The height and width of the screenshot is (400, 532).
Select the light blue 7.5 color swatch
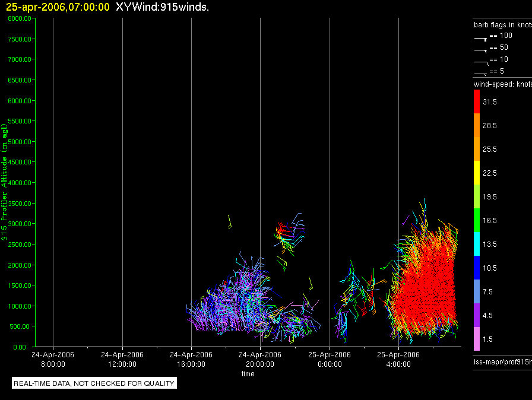(x=477, y=291)
